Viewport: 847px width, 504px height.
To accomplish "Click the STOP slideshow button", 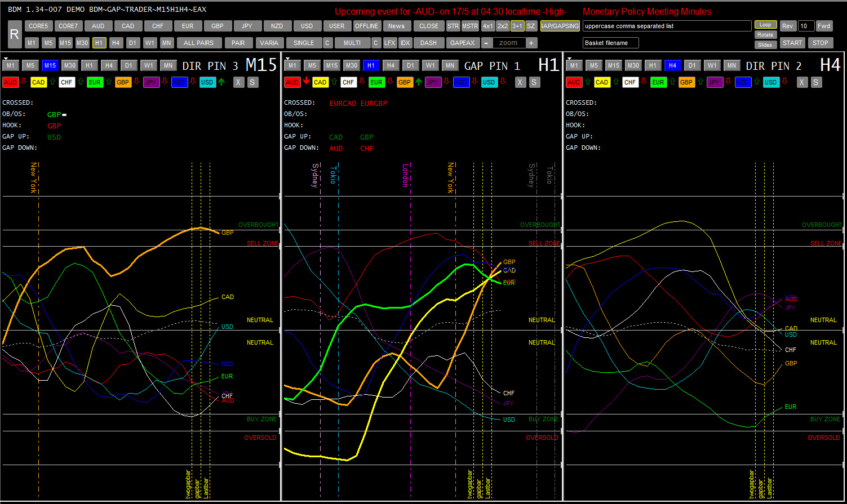I will (821, 43).
